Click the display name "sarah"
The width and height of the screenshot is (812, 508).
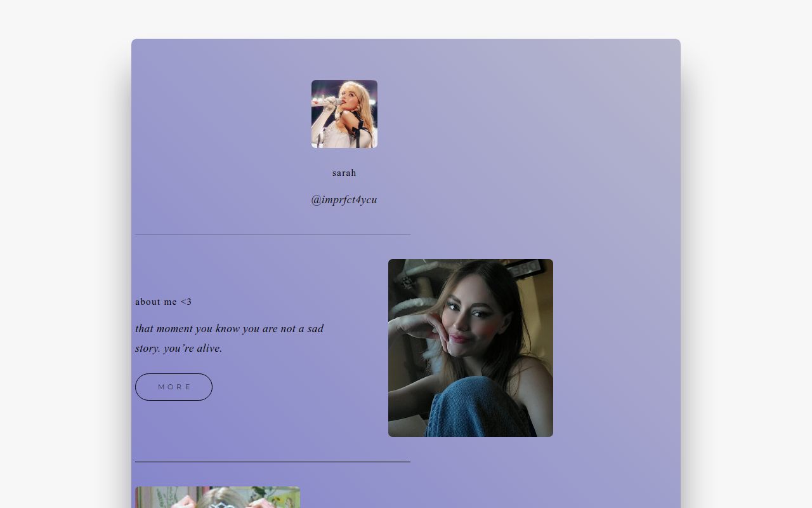click(344, 173)
